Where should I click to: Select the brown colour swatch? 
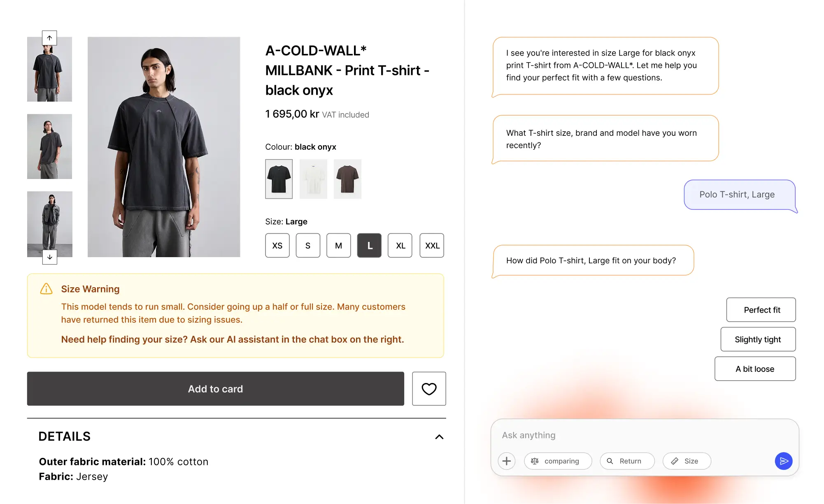coord(347,179)
